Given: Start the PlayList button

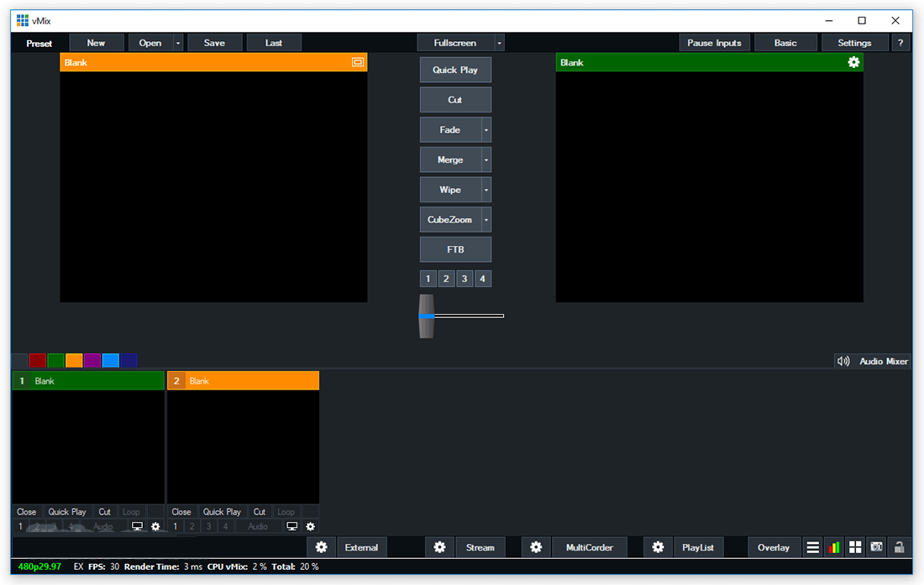Looking at the screenshot, I should pos(698,547).
